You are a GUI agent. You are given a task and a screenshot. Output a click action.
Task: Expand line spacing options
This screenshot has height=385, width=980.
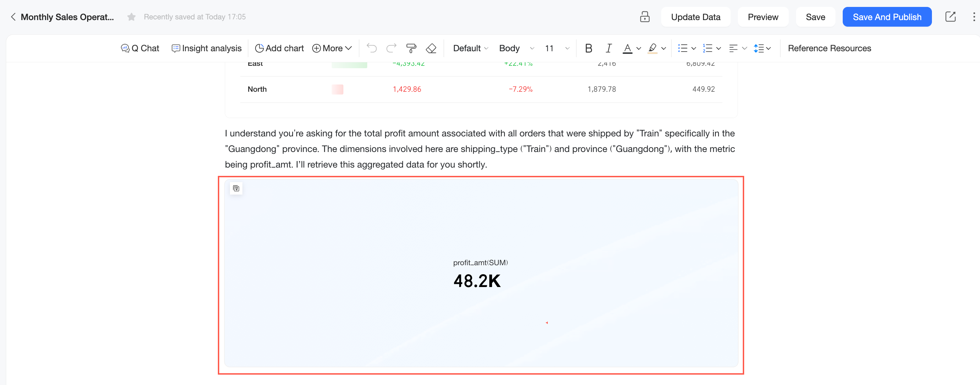pyautogui.click(x=768, y=48)
